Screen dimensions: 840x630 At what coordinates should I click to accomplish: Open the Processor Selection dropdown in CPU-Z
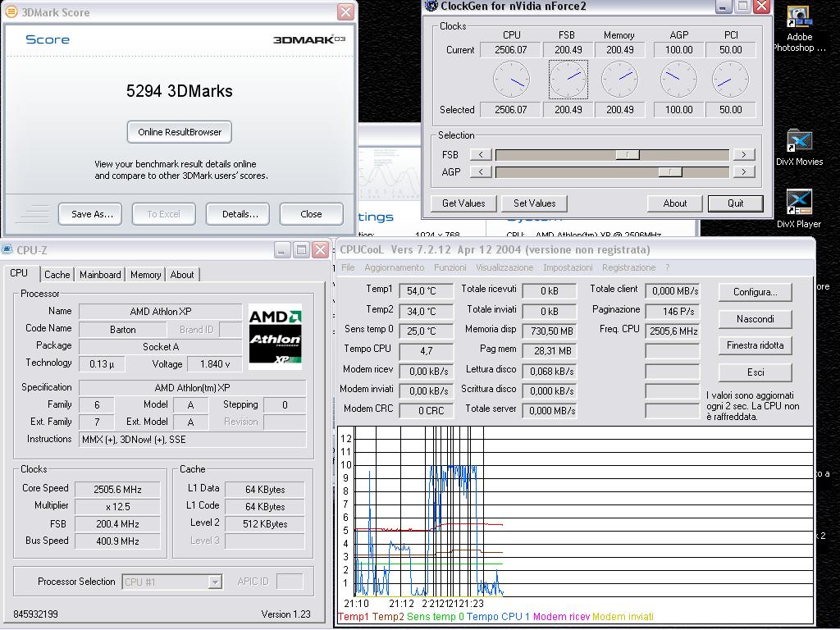click(x=215, y=582)
